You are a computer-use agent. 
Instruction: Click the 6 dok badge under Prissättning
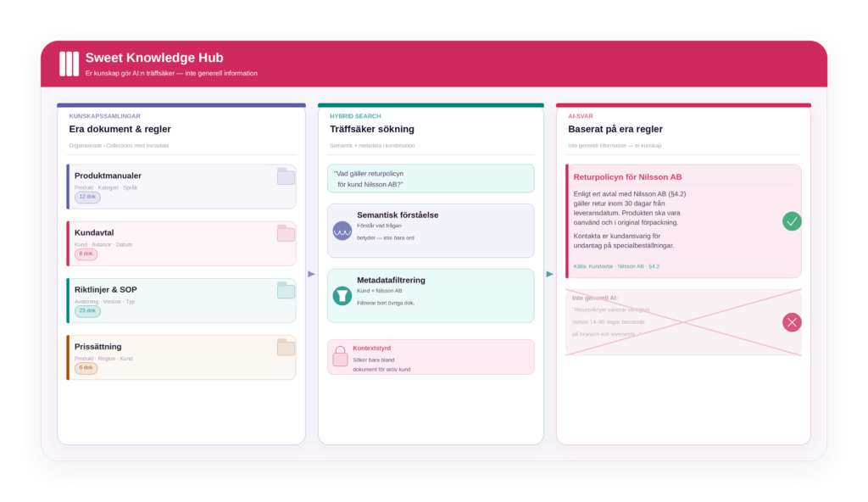click(86, 368)
